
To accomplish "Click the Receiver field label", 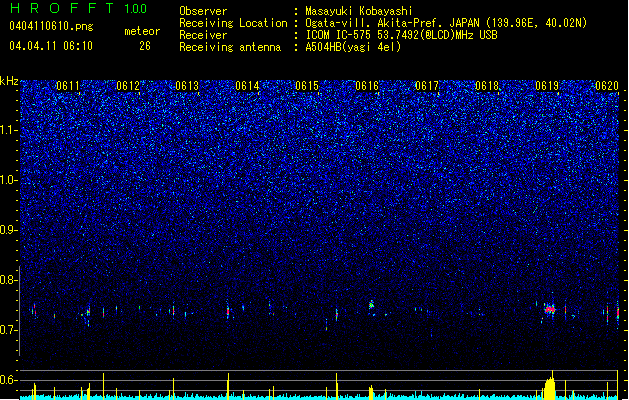I will tap(203, 35).
